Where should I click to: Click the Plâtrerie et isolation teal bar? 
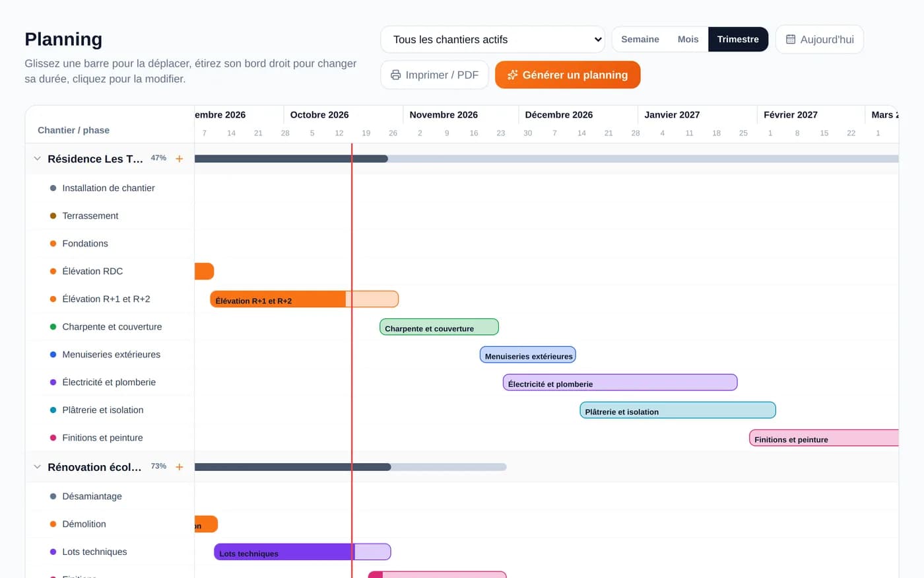[678, 410]
